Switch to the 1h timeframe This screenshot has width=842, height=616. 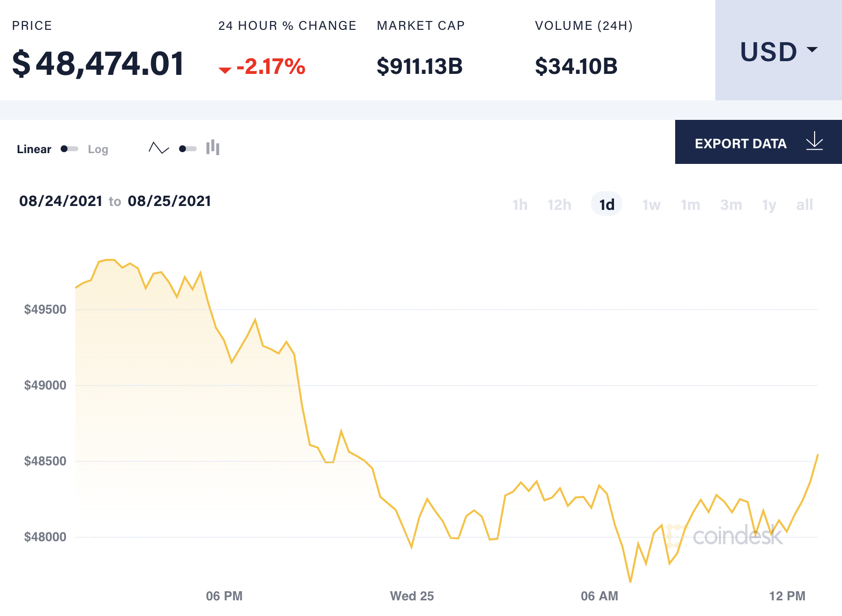click(520, 205)
